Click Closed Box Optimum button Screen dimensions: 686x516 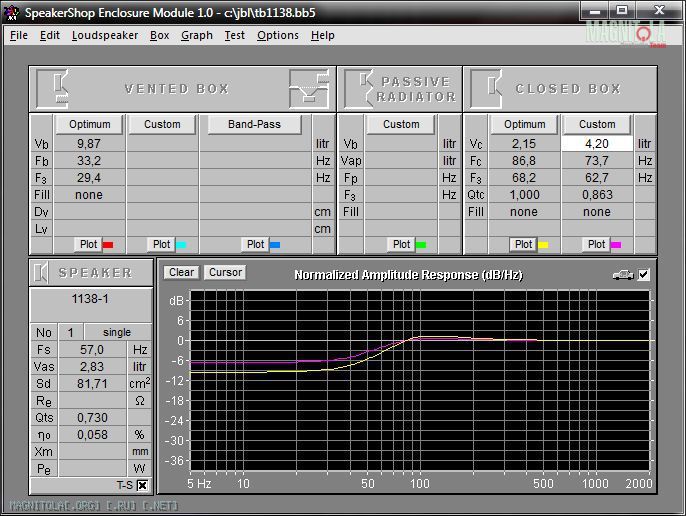[525, 124]
